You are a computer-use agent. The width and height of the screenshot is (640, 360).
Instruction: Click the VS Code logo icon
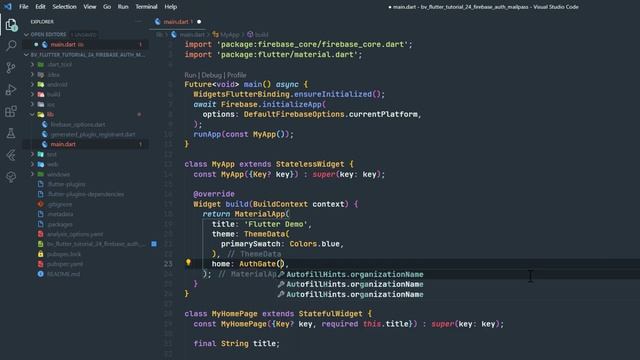tap(7, 7)
